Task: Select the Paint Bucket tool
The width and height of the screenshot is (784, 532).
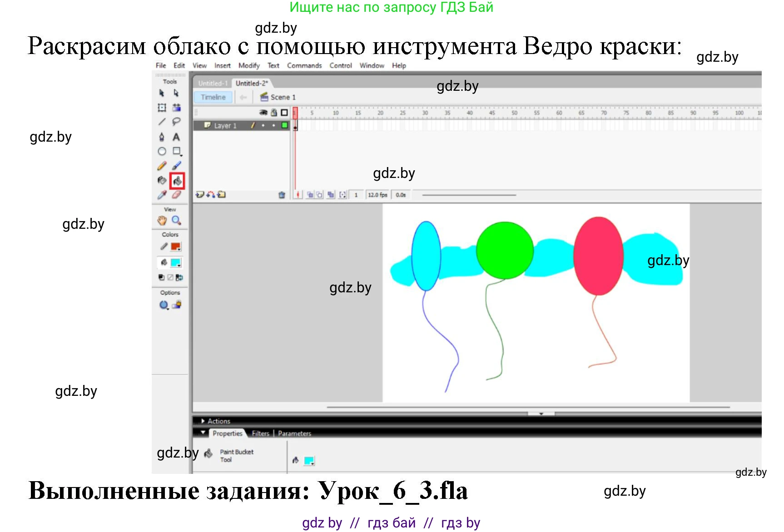Action: pyautogui.click(x=177, y=181)
